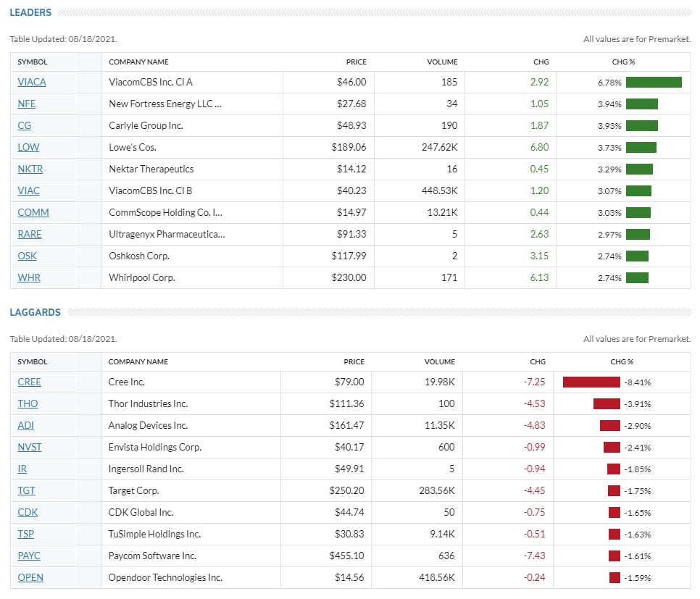Click the Analog Devices Inc. name
Screen dimensions: 700x599
click(x=148, y=425)
